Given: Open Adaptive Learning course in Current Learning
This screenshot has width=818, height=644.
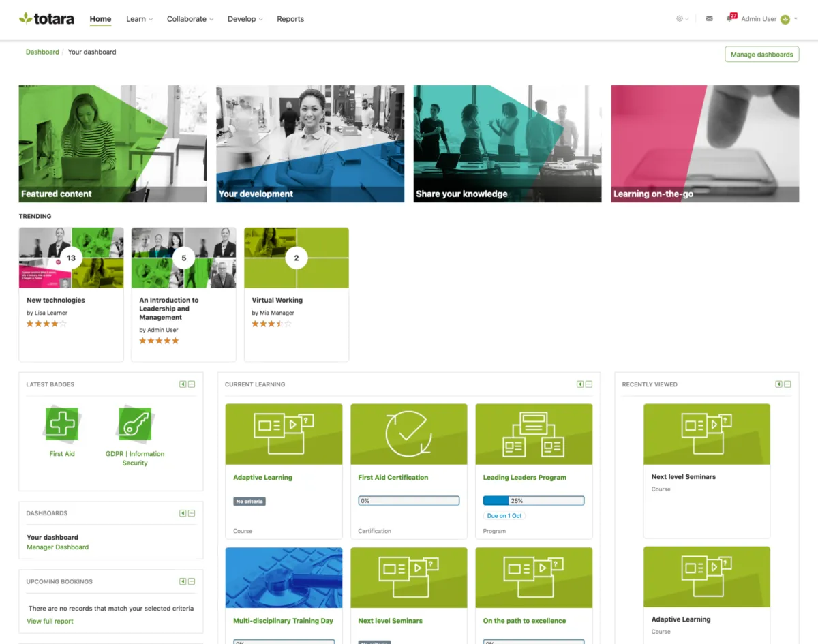Looking at the screenshot, I should pyautogui.click(x=262, y=478).
